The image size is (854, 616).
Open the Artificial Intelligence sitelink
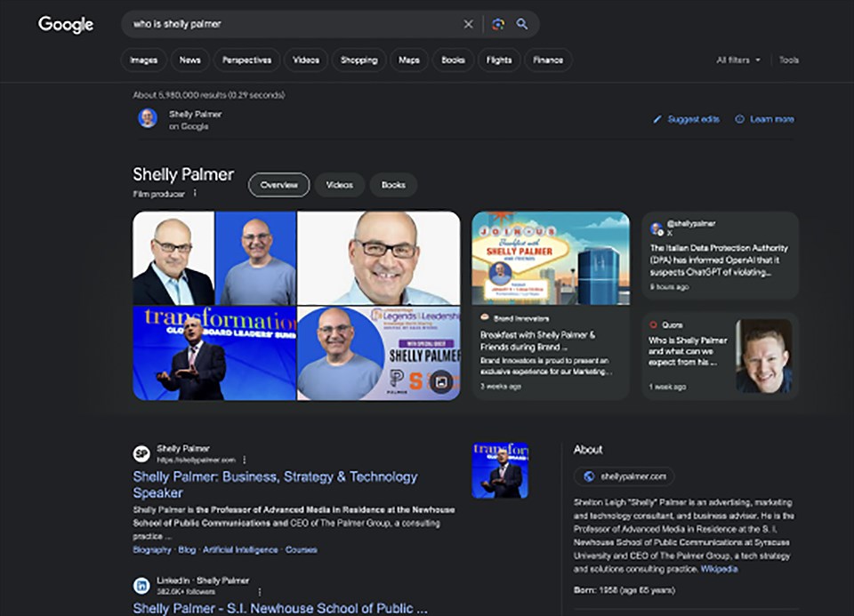[240, 549]
